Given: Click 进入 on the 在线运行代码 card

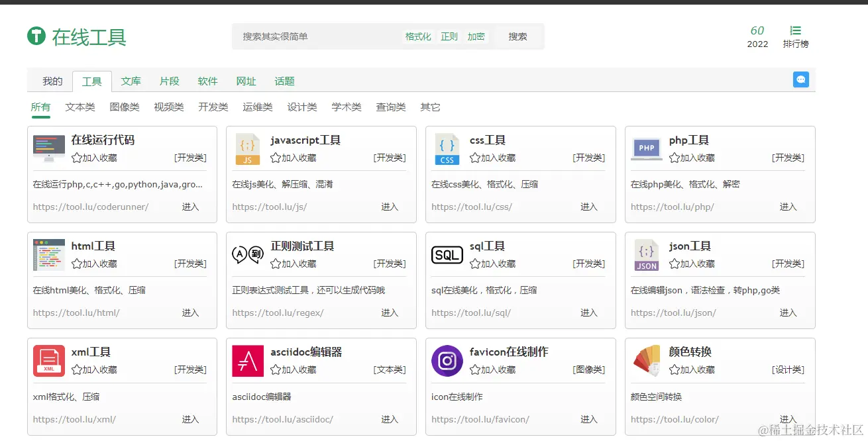Looking at the screenshot, I should pyautogui.click(x=190, y=207).
